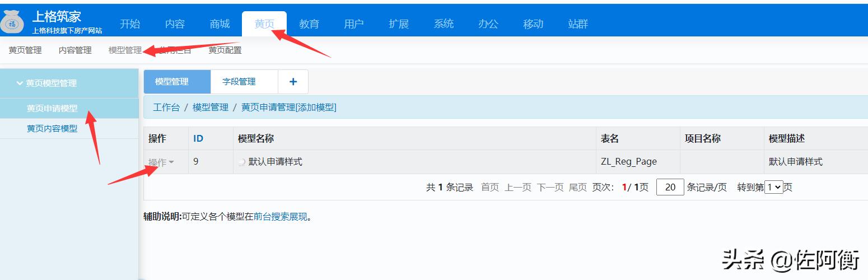Select the 黄页 top menu tab

(264, 24)
